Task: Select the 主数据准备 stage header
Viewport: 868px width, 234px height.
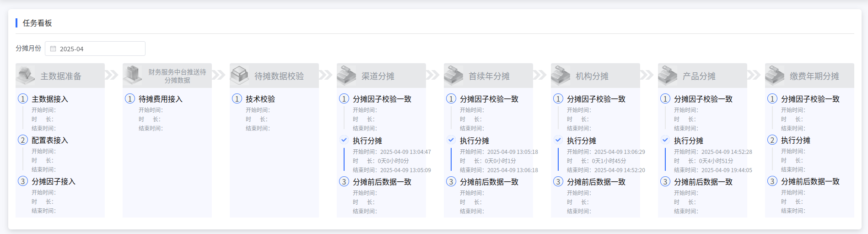Action: coord(60,76)
